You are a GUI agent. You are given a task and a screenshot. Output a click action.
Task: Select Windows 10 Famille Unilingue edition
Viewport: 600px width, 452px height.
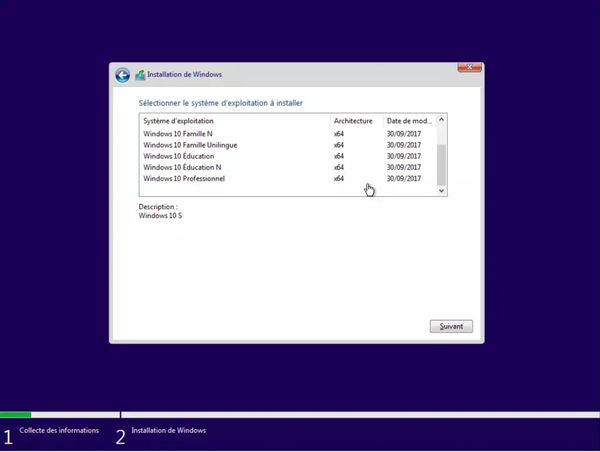click(288, 145)
